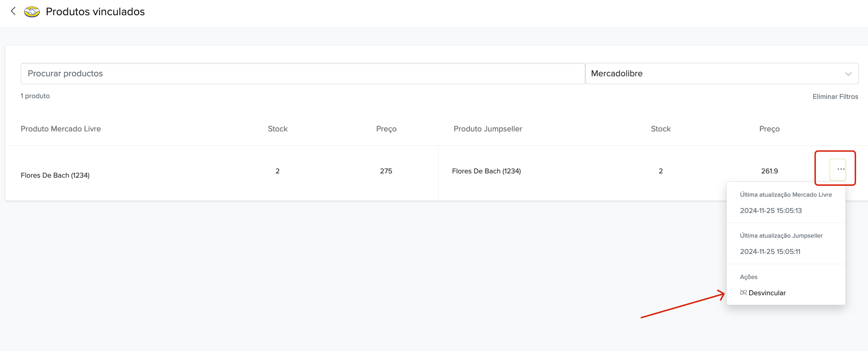Click Jumpseller product Flores De Bach (1234)
The image size is (868, 351).
tap(486, 171)
